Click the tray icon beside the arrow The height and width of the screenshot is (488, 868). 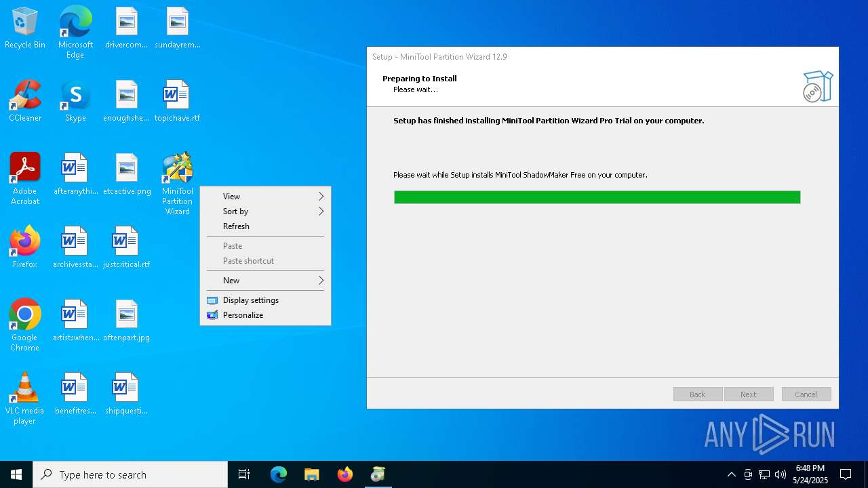748,474
